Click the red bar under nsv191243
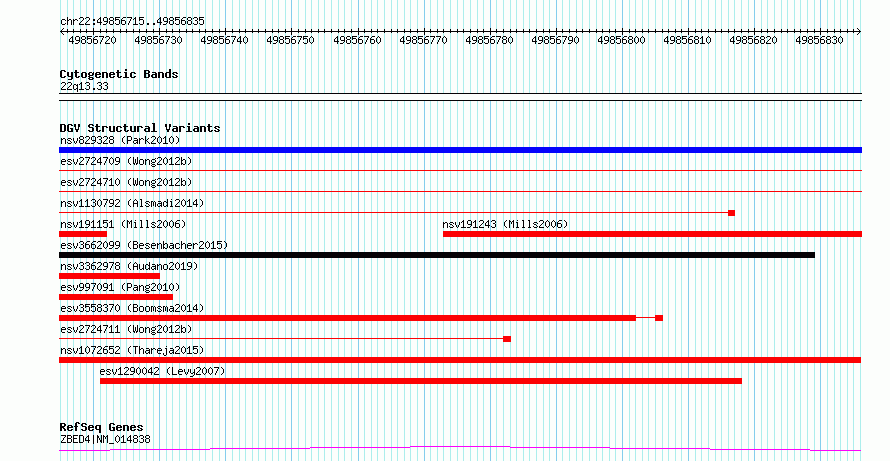Screen dimensions: 890x461 652,234
